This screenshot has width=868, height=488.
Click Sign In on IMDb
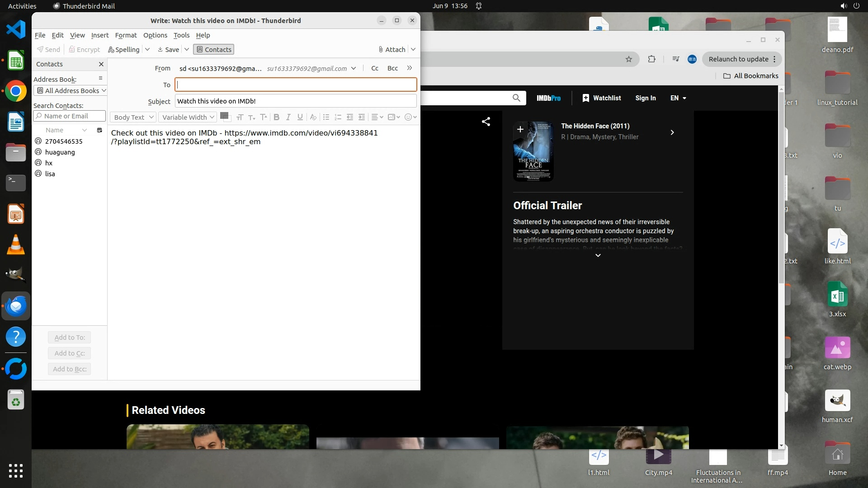(645, 98)
